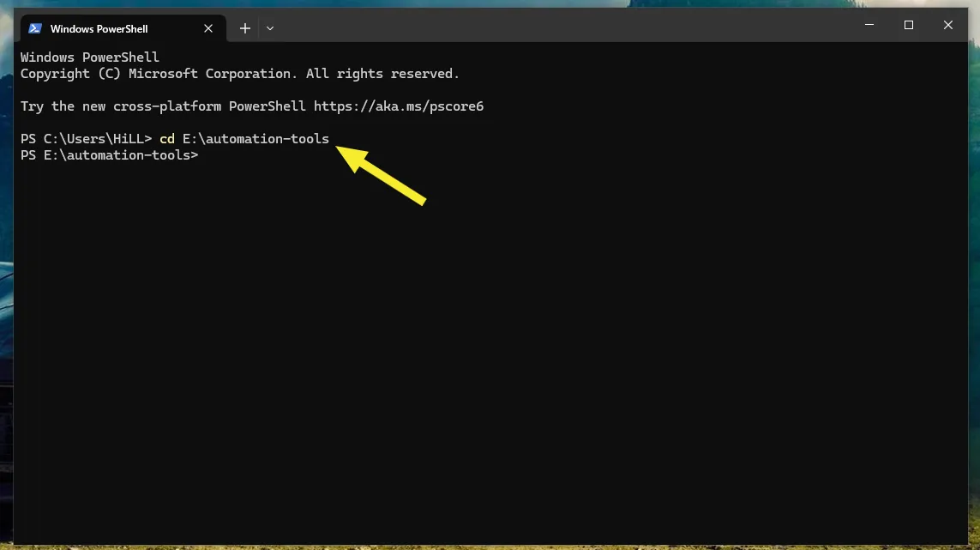Minimize the terminal window
Viewport: 980px width, 550px height.
click(869, 26)
